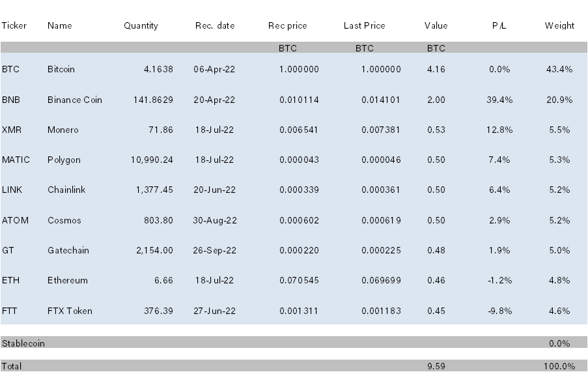The image size is (588, 372).
Task: Select the Bitcoin name cell
Action: pos(61,69)
